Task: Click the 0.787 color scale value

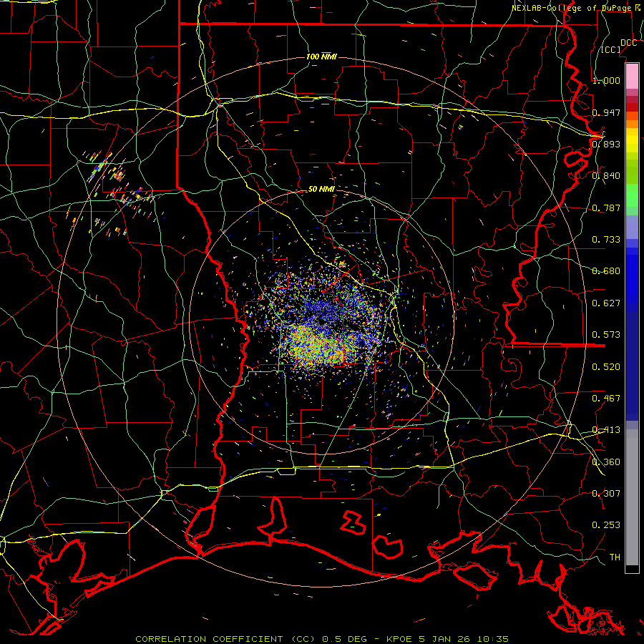Action: coord(606,208)
